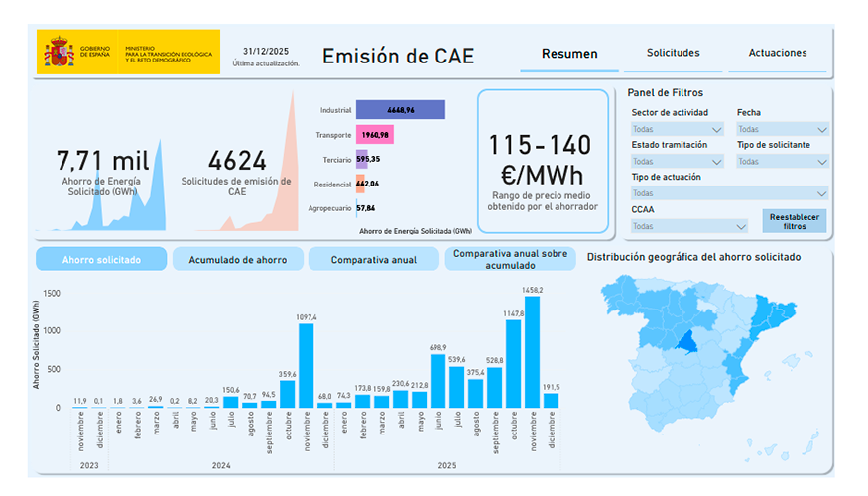Click the blue Industrial bar in sector chart
This screenshot has height=496, width=868.
point(400,110)
